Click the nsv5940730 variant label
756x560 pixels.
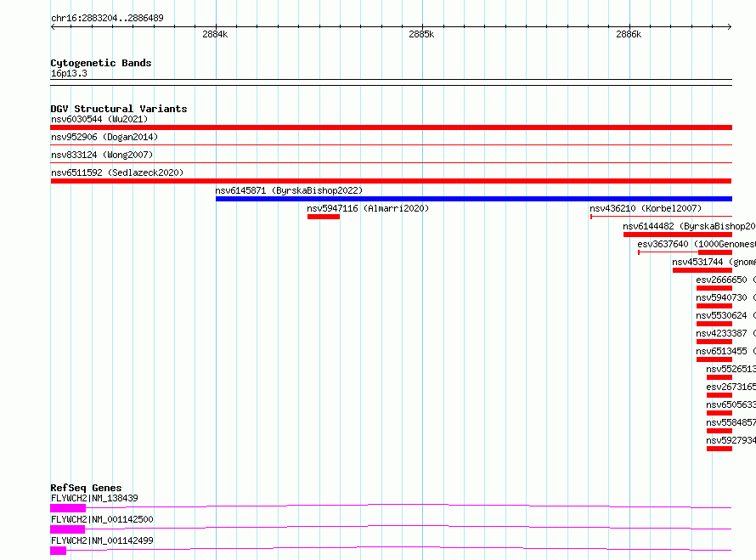click(725, 297)
